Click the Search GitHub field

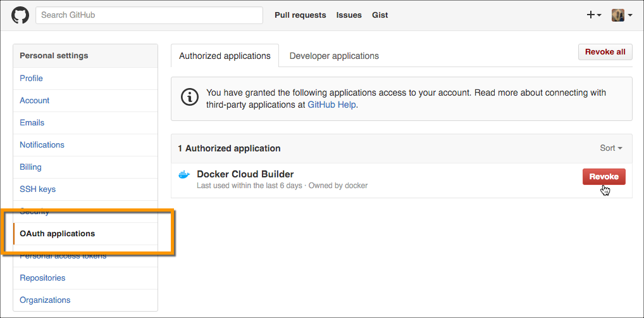coord(149,15)
